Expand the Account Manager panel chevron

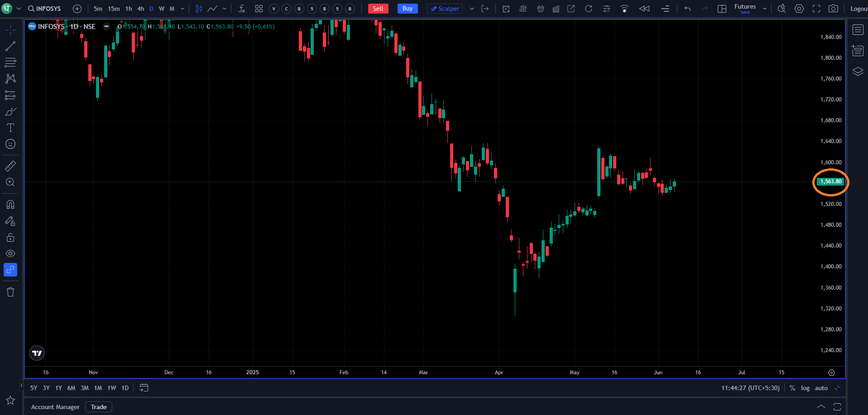click(x=821, y=406)
